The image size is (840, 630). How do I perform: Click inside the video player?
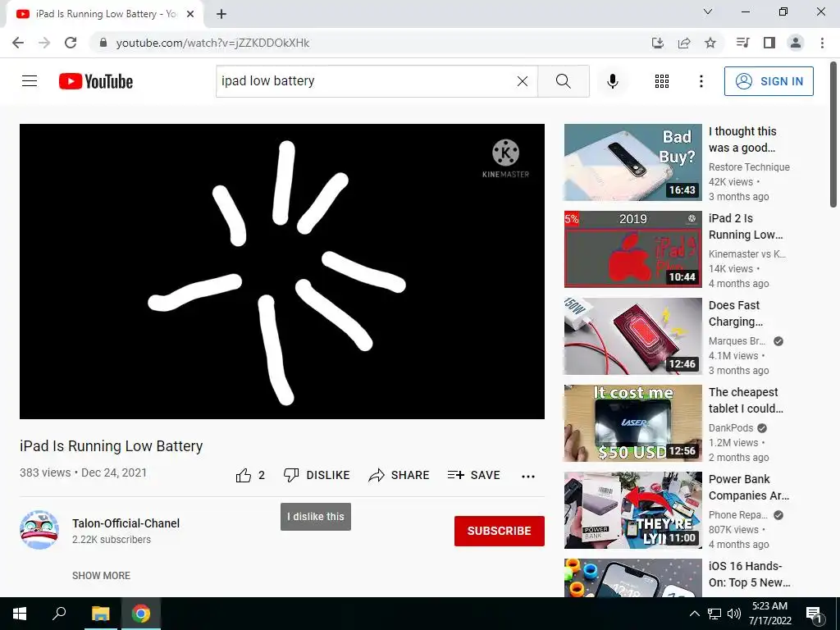[x=282, y=271]
